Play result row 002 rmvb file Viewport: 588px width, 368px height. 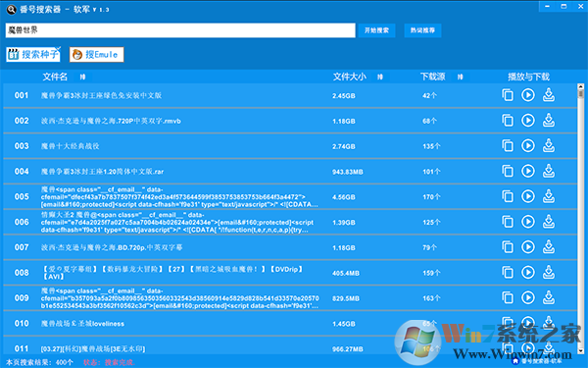coord(528,120)
